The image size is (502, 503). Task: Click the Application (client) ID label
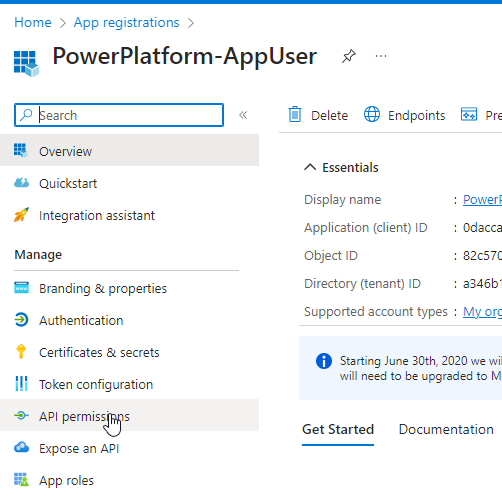tap(365, 228)
